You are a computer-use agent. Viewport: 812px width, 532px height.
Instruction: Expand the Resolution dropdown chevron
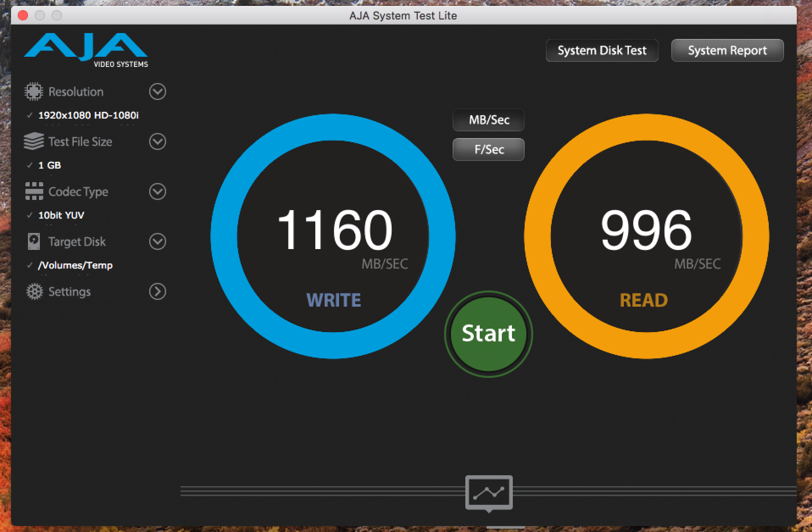pos(157,91)
